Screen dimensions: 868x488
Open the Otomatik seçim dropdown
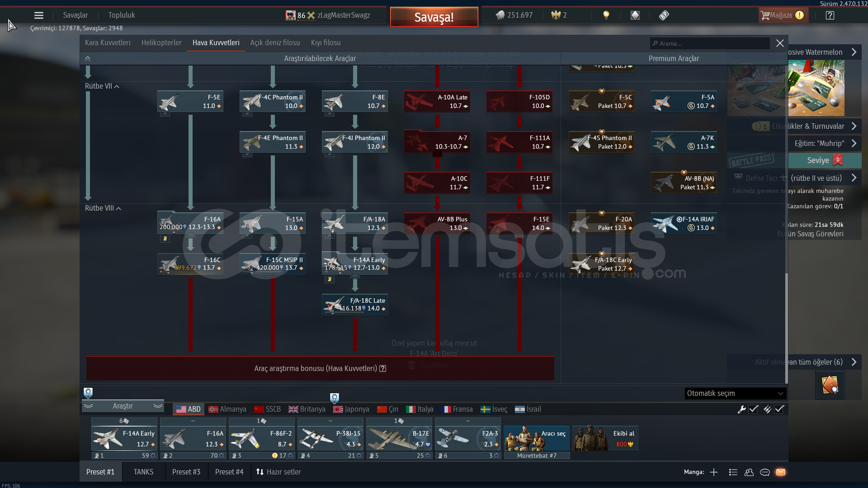(x=735, y=394)
